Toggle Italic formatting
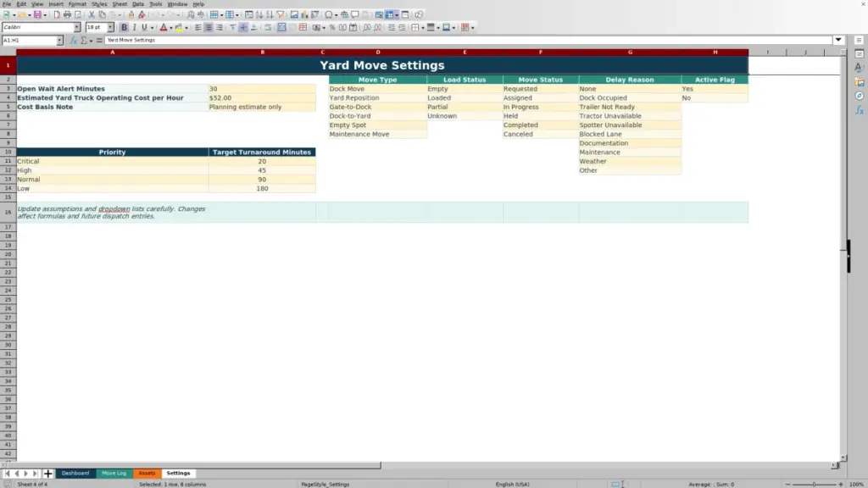 click(x=134, y=27)
